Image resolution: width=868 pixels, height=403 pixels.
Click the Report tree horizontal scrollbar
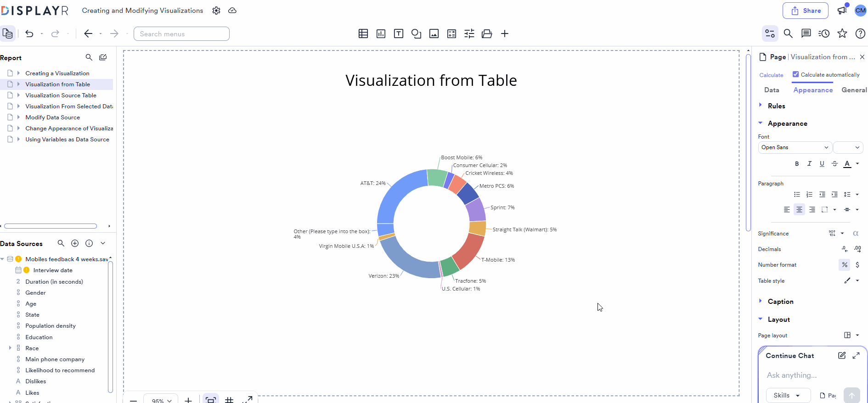(51, 226)
